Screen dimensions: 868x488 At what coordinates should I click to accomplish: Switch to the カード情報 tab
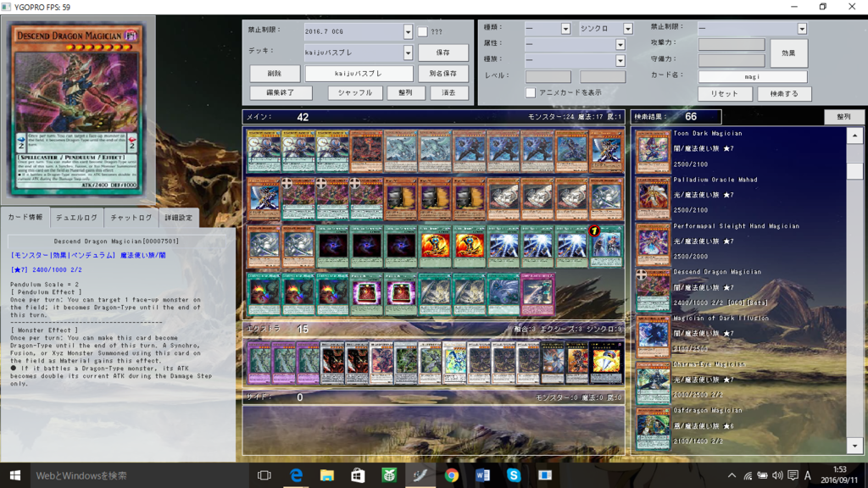coord(25,218)
